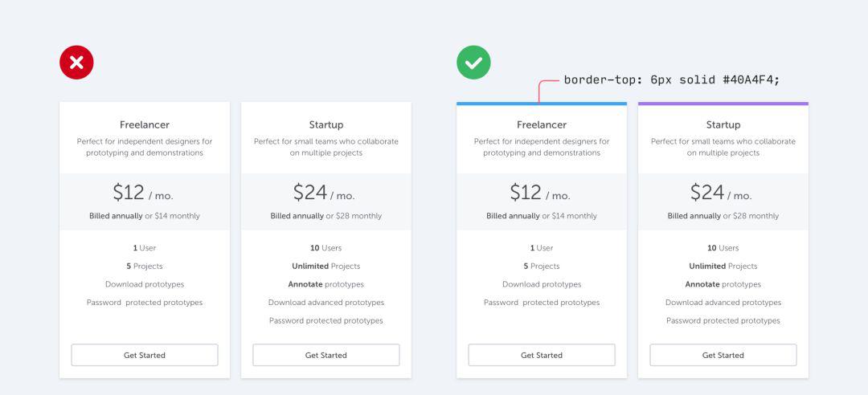Click the green checkmark icon
Image resolution: width=868 pixels, height=395 pixels.
pos(473,63)
